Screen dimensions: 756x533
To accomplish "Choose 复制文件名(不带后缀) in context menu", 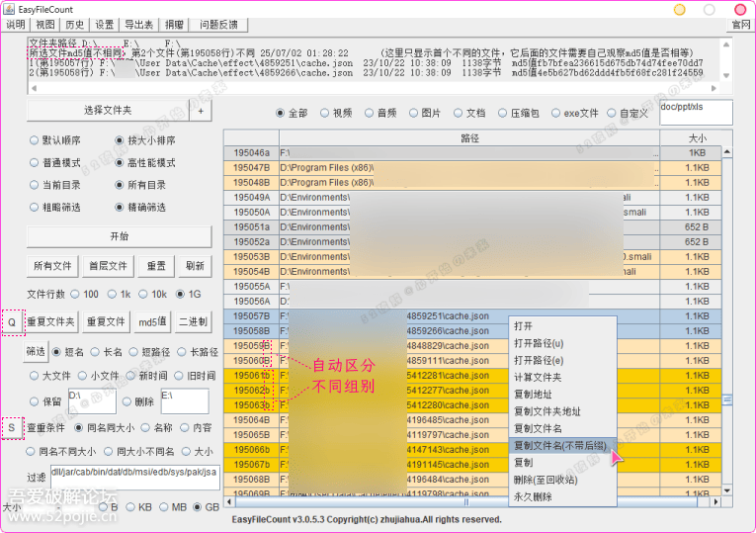I will click(x=562, y=446).
